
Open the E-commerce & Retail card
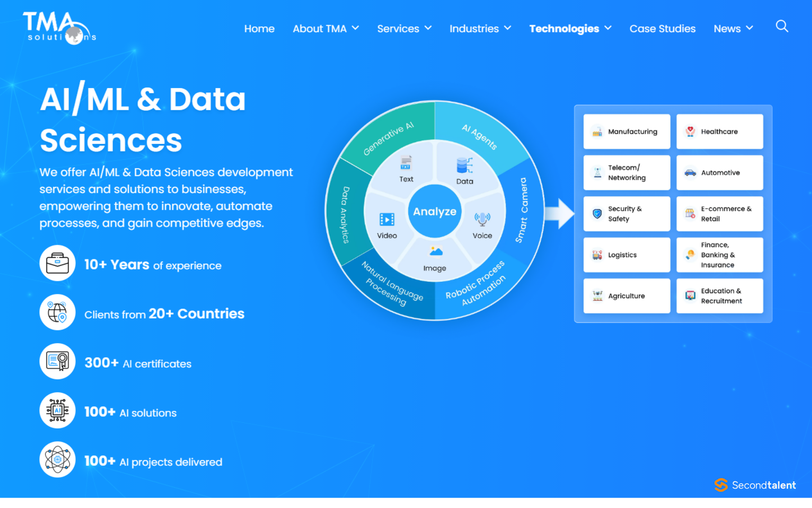720,214
